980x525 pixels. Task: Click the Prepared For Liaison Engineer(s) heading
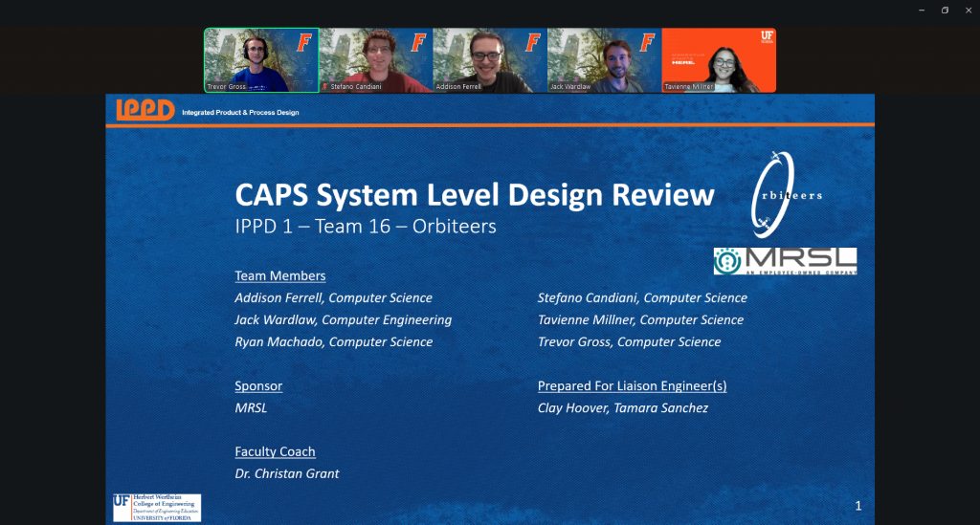[x=632, y=386]
